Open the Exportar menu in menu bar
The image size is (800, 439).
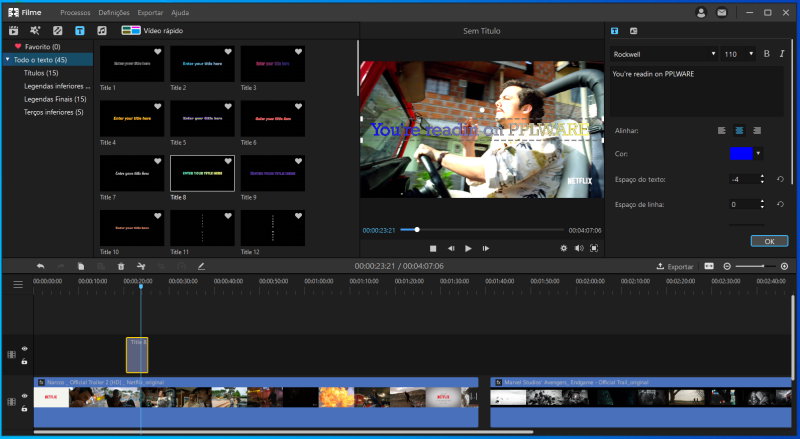150,13
